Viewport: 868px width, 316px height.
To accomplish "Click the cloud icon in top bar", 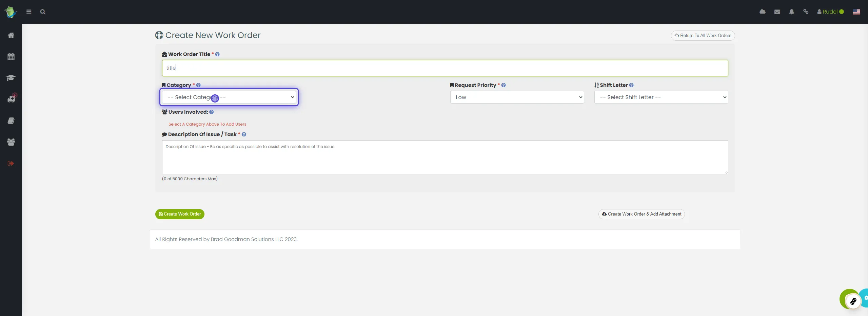I will (x=763, y=12).
